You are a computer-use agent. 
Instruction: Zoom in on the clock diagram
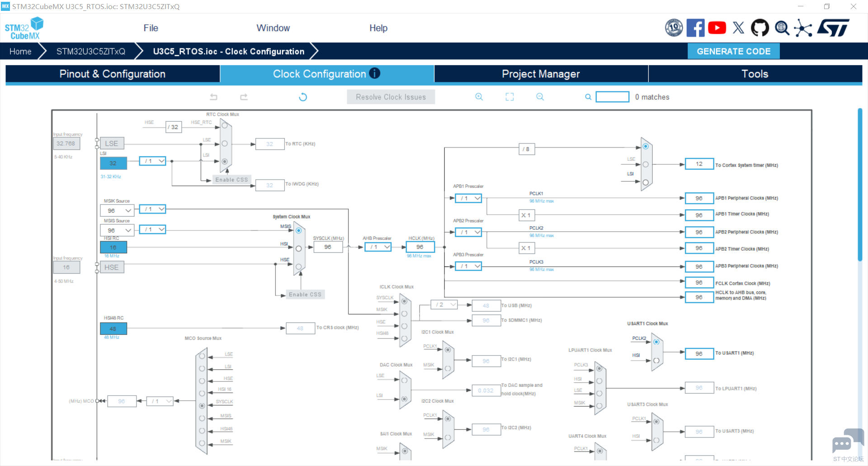click(479, 97)
